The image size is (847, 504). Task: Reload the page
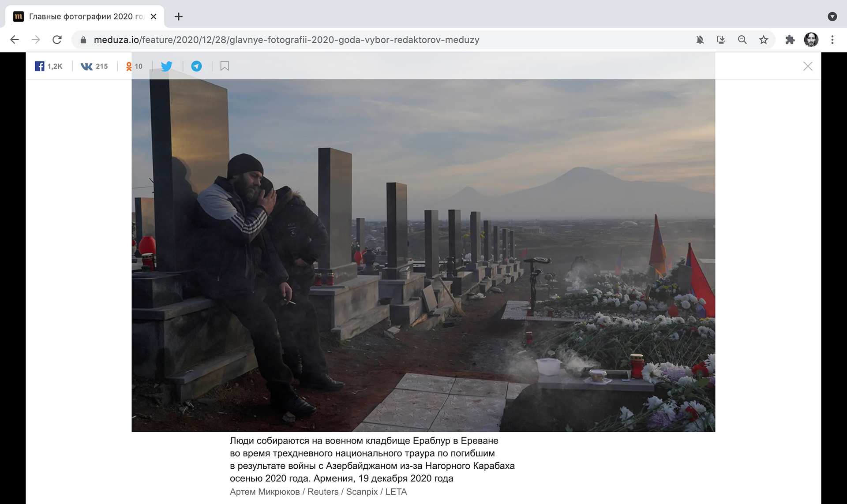(57, 40)
